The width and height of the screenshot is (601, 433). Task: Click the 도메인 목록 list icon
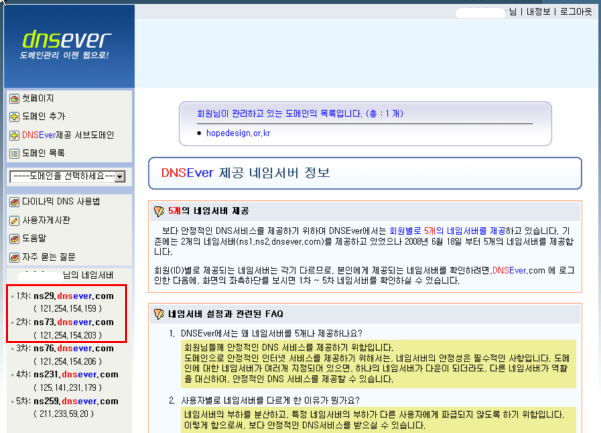click(14, 154)
